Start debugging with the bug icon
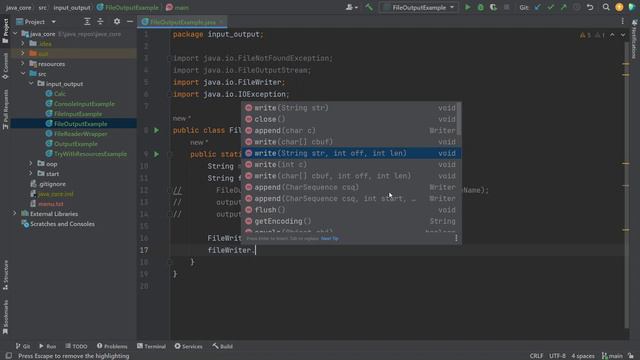 (480, 7)
